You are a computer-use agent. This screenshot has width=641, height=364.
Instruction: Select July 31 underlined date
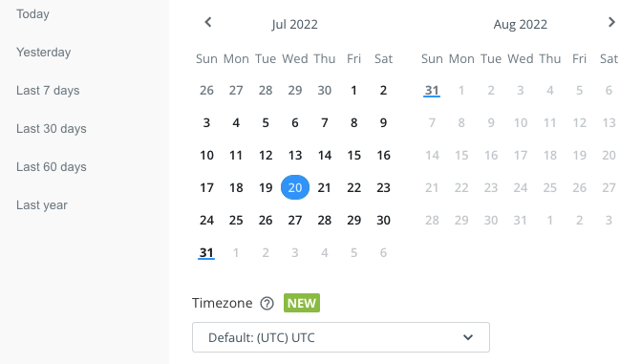coord(206,253)
